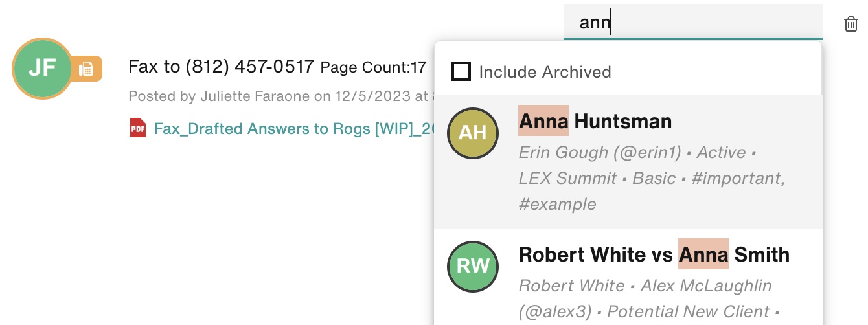868x325 pixels.
Task: Click the Include Archived label text
Action: pyautogui.click(x=545, y=72)
